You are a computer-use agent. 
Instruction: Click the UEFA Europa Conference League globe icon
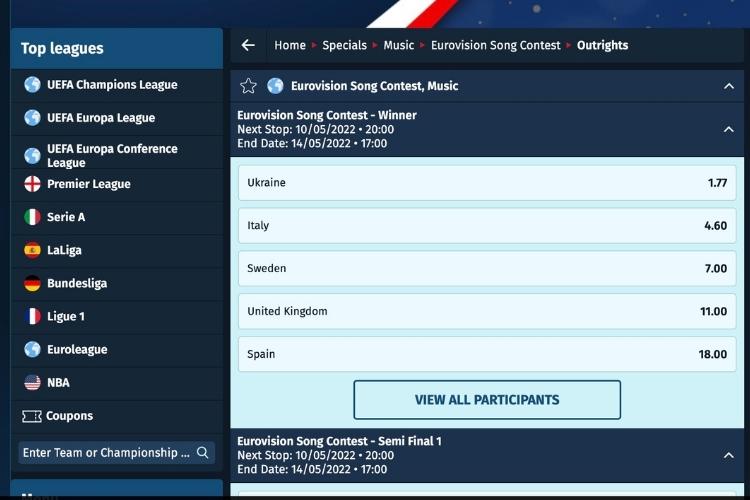click(x=32, y=156)
